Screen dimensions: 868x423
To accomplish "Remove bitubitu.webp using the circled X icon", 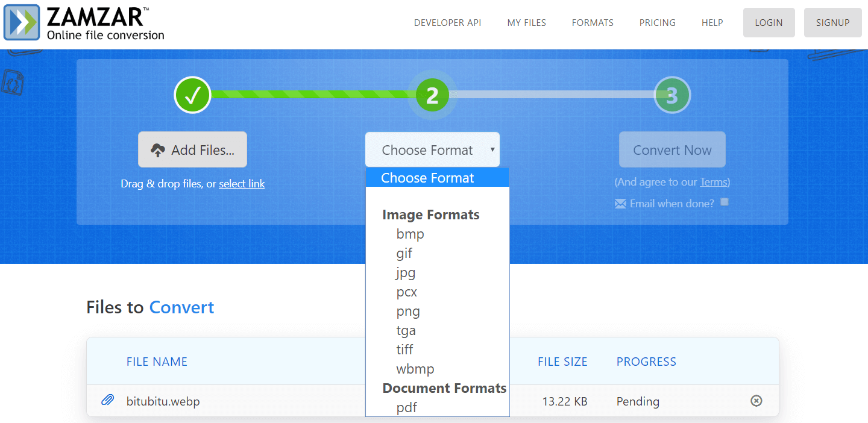I will coord(756,401).
